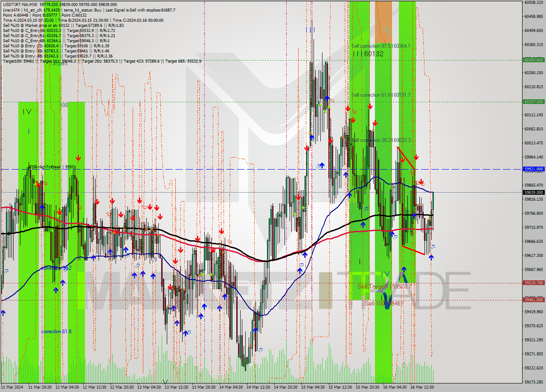Click the '14 Mar 12:30' time label
The width and height of the screenshot is (546, 392).
click(258, 387)
